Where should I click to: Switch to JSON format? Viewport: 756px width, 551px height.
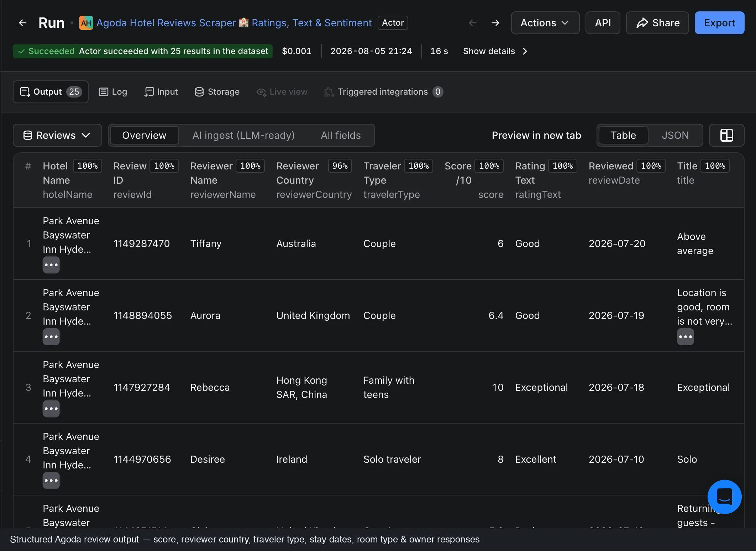click(675, 135)
